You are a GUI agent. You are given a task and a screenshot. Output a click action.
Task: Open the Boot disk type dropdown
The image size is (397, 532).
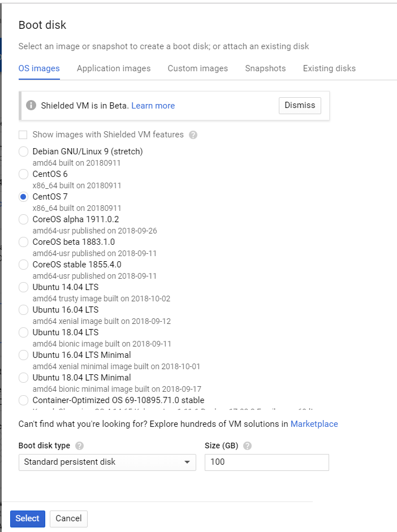pyautogui.click(x=107, y=462)
